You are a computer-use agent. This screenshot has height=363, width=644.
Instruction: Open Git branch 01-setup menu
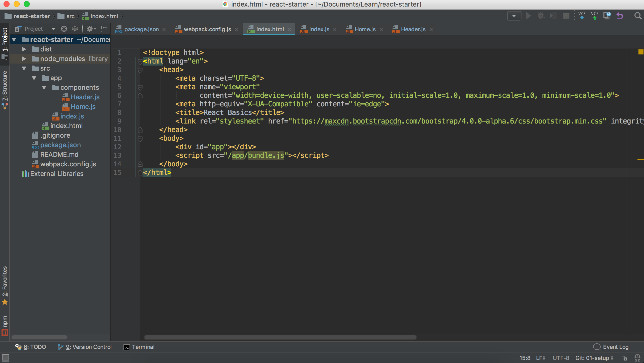tap(594, 358)
